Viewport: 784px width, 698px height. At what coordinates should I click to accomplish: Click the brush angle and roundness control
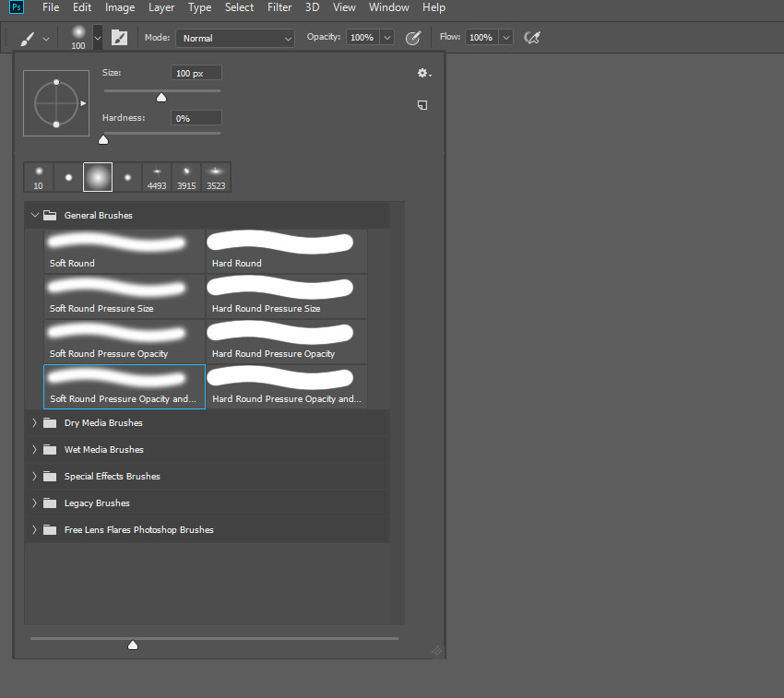pyautogui.click(x=56, y=103)
